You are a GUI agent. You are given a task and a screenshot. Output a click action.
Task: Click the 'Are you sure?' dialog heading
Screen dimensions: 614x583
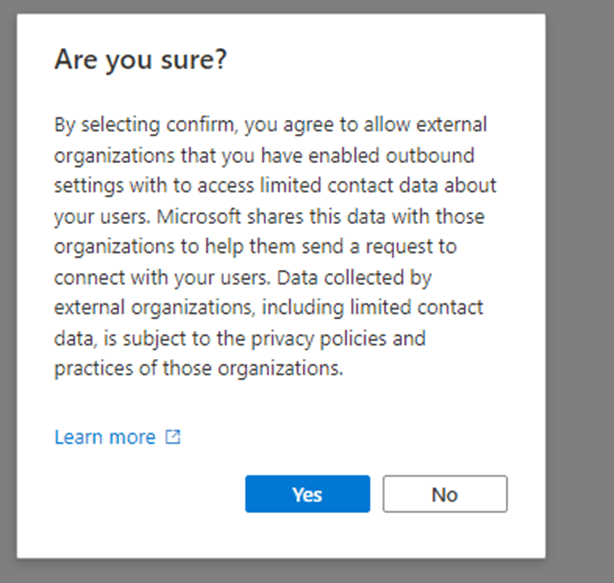pos(140,60)
